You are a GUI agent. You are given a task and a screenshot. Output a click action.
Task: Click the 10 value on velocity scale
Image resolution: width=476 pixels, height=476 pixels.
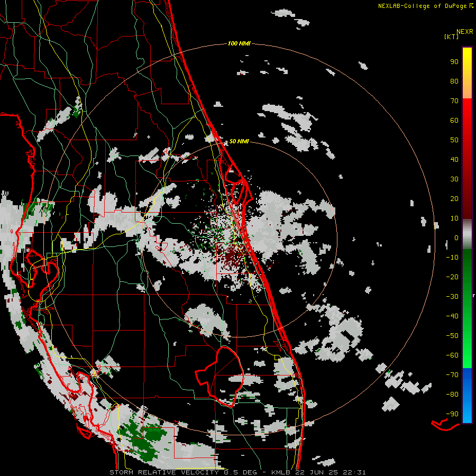pos(454,218)
